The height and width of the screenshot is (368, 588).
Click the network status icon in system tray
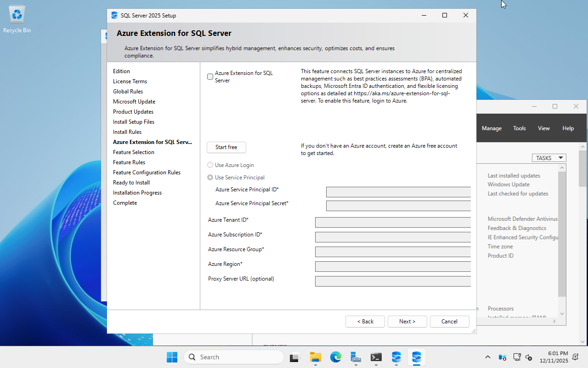[x=517, y=357]
